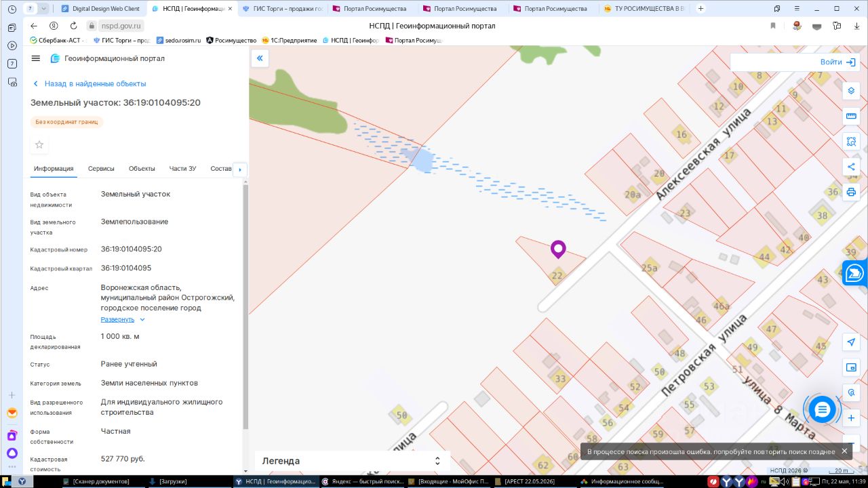Activate the area search selection tool
The image size is (868, 488).
(851, 142)
